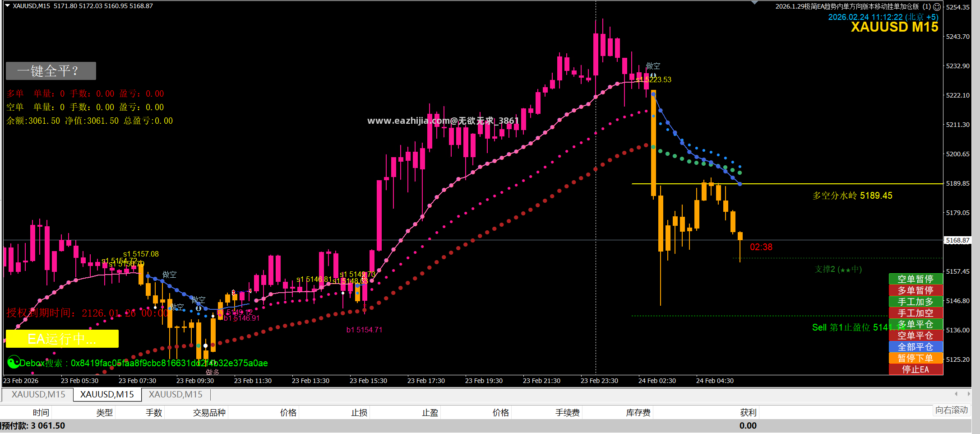Viewport: 980px width, 434px height.
Task: Click the red 授权到期时间 license text
Action: coord(88,313)
